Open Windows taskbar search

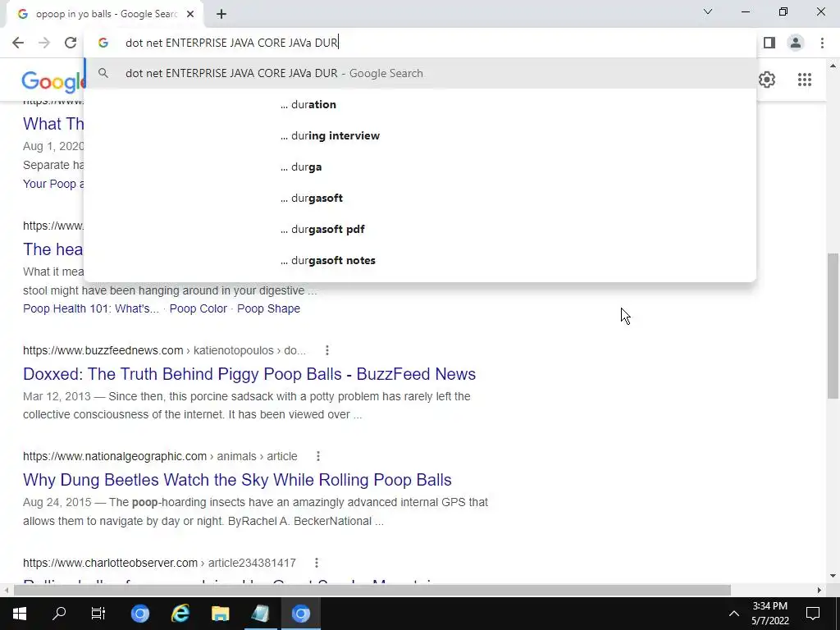point(59,614)
